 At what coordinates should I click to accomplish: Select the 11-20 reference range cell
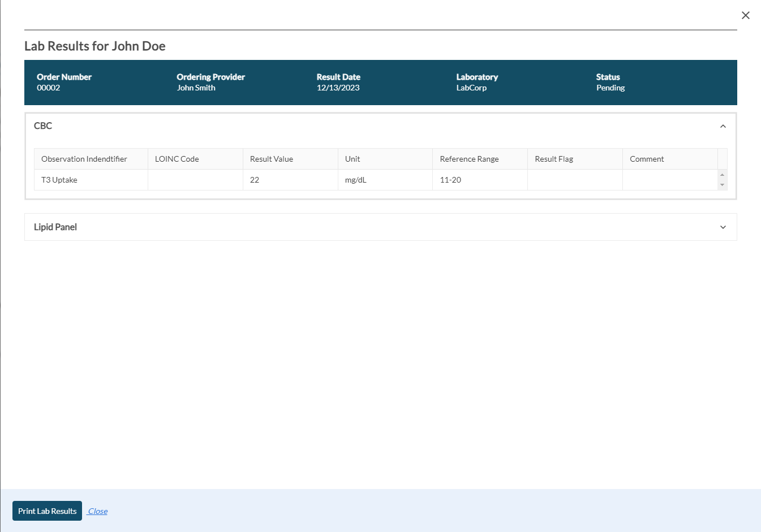450,180
